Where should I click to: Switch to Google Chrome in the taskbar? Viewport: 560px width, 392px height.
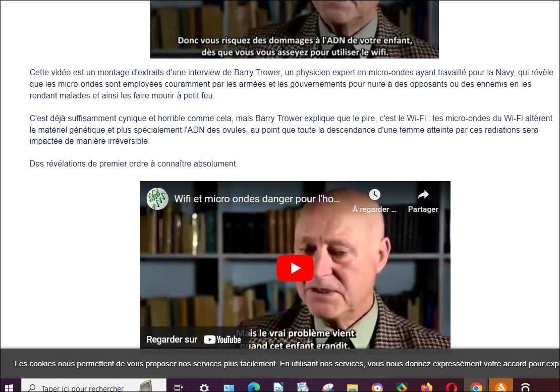[476, 387]
